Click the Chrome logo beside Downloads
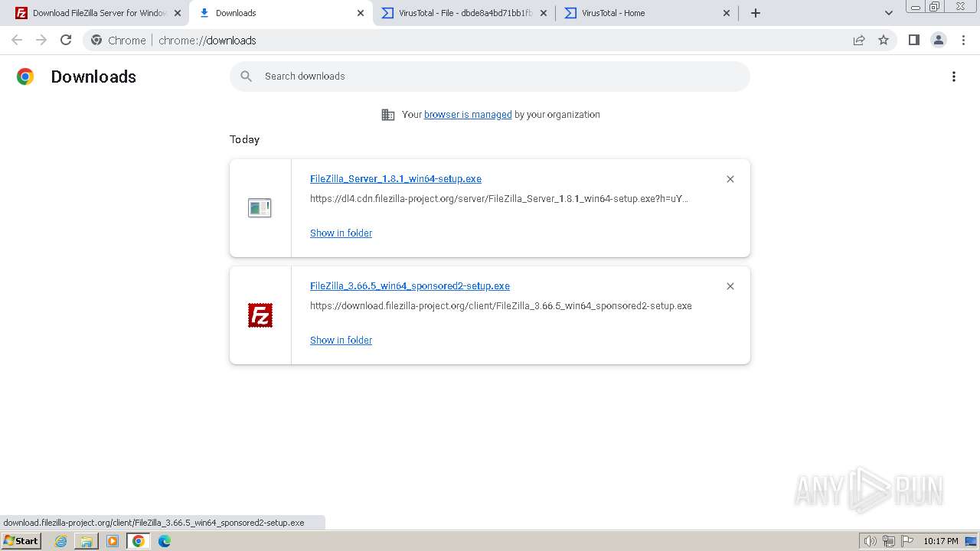This screenshot has width=980, height=551. tap(25, 77)
